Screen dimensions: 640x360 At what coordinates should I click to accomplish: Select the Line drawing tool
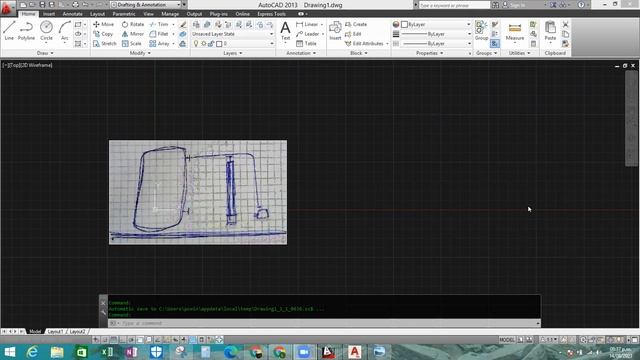[x=9, y=31]
